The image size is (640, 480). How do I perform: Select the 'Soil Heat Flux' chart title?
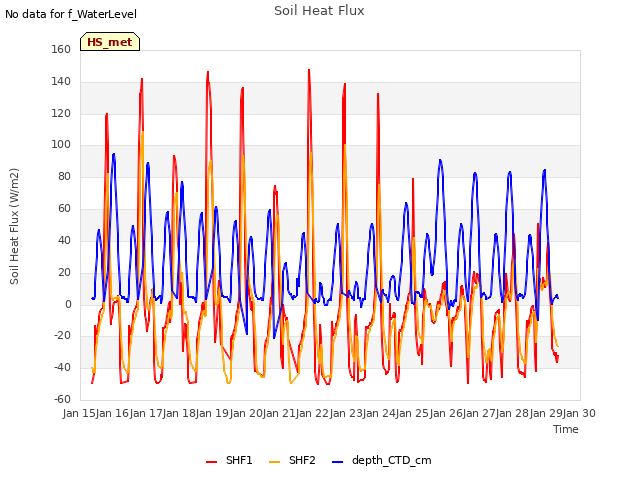coord(319,11)
